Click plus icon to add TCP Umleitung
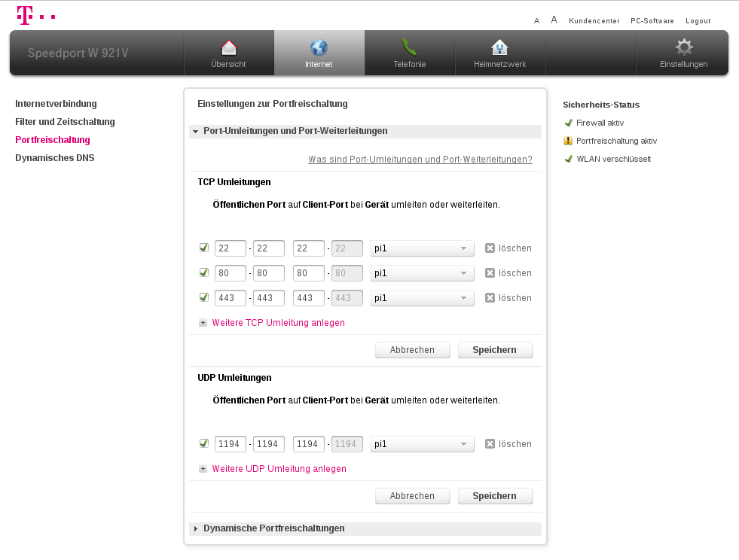This screenshot has width=739, height=560. click(203, 323)
